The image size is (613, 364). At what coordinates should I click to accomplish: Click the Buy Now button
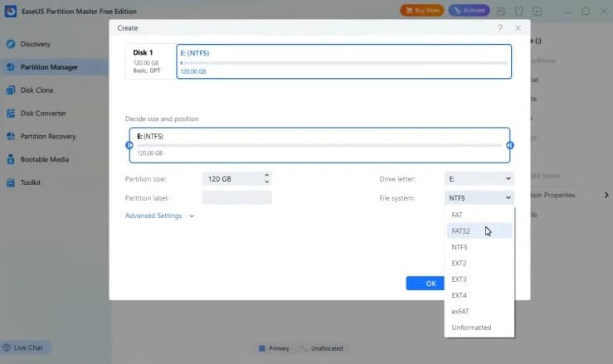click(422, 10)
